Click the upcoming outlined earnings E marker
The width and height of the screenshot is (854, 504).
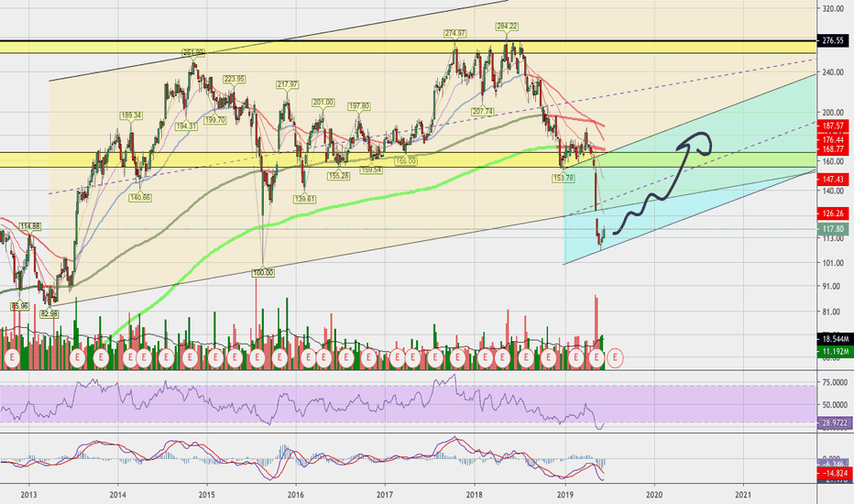point(615,358)
